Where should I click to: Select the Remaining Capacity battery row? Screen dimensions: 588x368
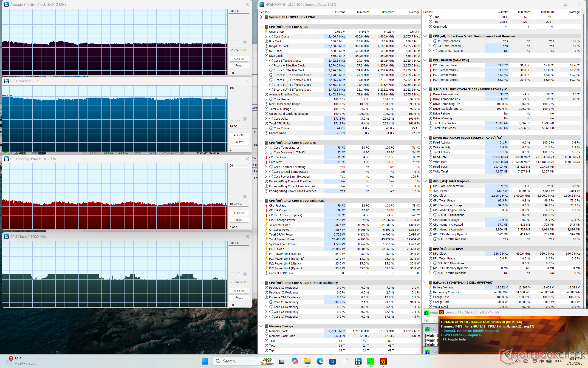504,292
